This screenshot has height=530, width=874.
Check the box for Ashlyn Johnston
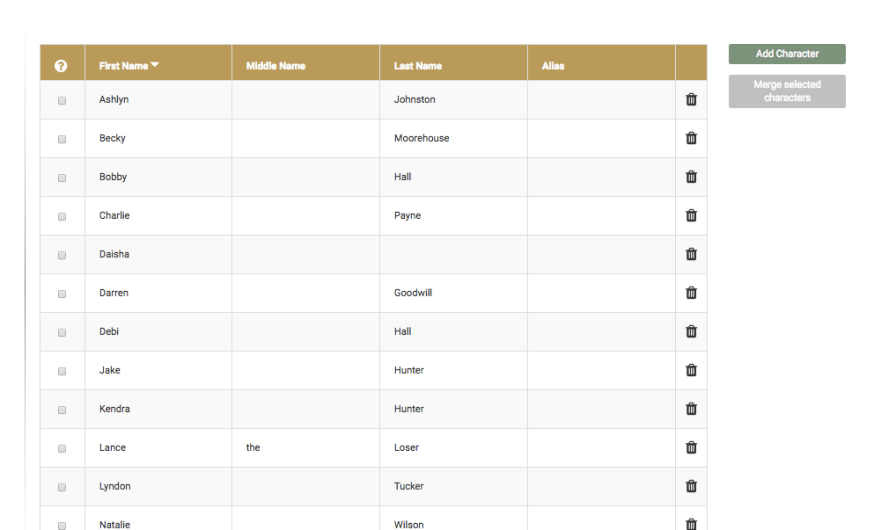(x=62, y=101)
